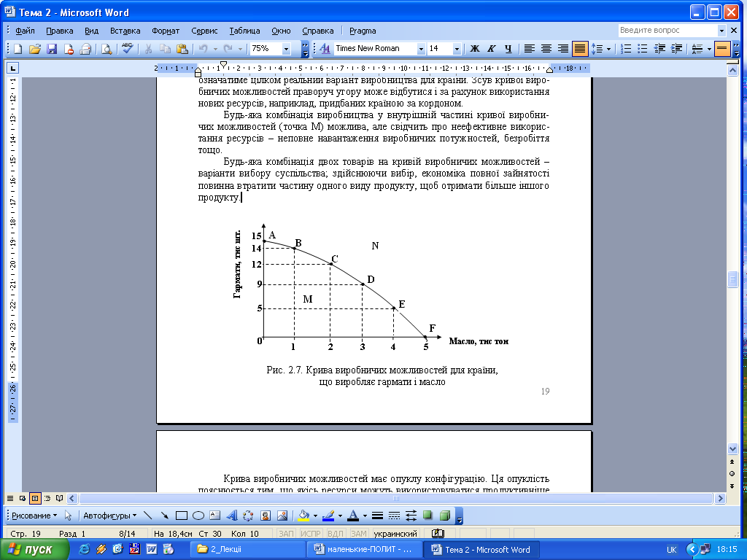Open the Автофигуры shapes menu
The width and height of the screenshot is (747, 560).
(109, 516)
